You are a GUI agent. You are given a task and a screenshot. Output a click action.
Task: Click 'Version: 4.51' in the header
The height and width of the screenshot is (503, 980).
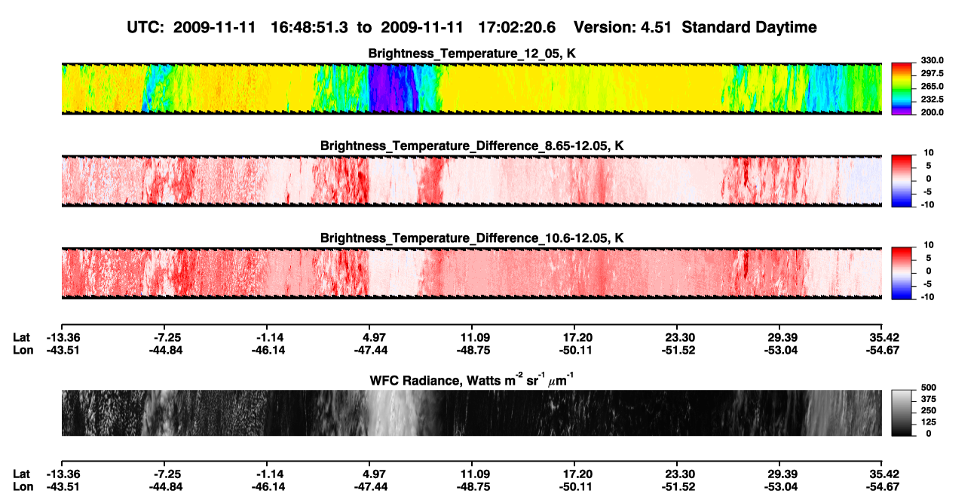pyautogui.click(x=623, y=28)
